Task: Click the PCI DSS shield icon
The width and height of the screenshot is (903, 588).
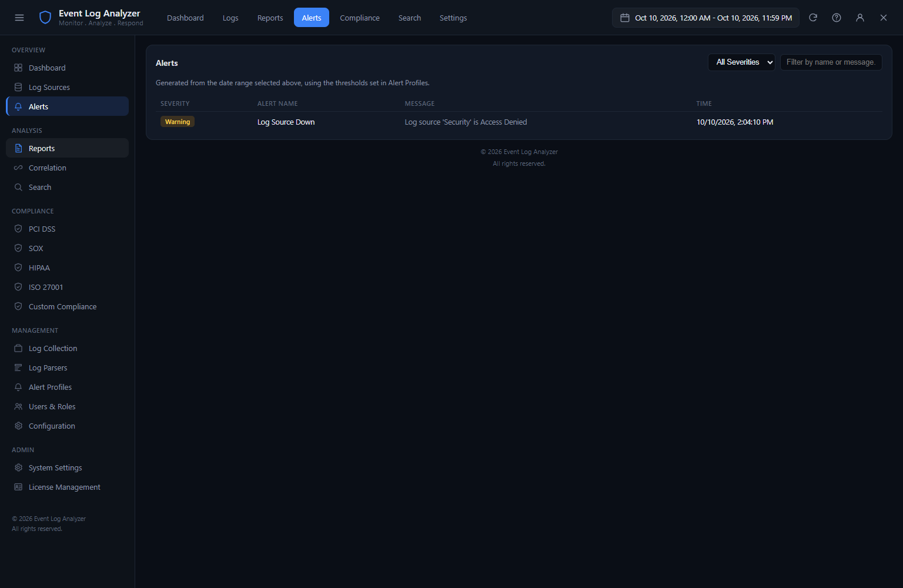Action: tap(18, 229)
